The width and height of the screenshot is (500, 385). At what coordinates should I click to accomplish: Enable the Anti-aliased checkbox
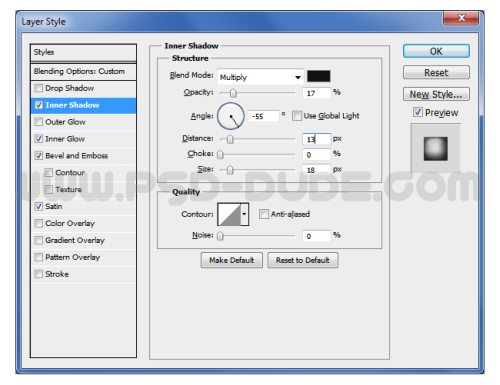263,214
